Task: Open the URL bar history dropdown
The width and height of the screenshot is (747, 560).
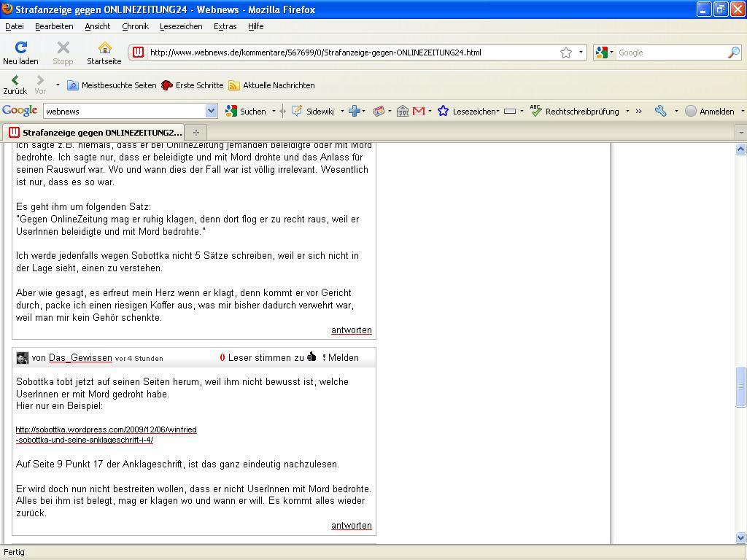Action: point(581,52)
